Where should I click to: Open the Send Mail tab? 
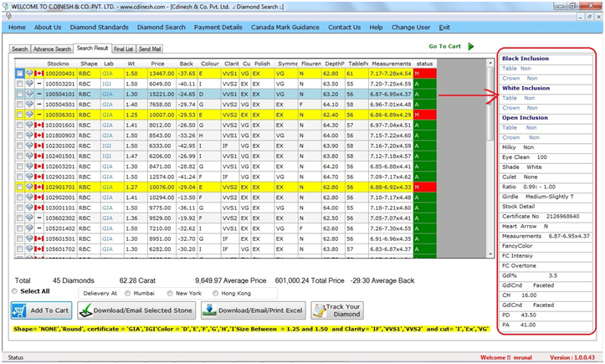[150, 49]
